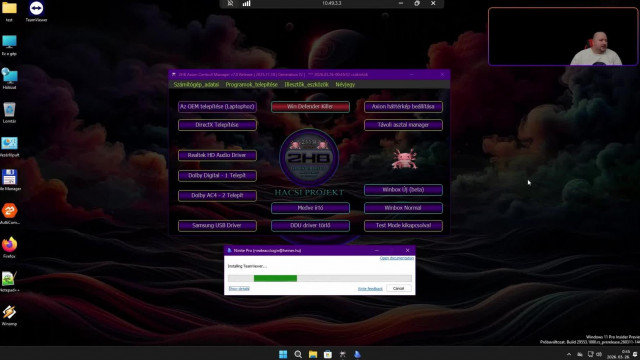Launch Firefox from the desktop
Image resolution: width=640 pixels, height=360 pixels.
9,248
